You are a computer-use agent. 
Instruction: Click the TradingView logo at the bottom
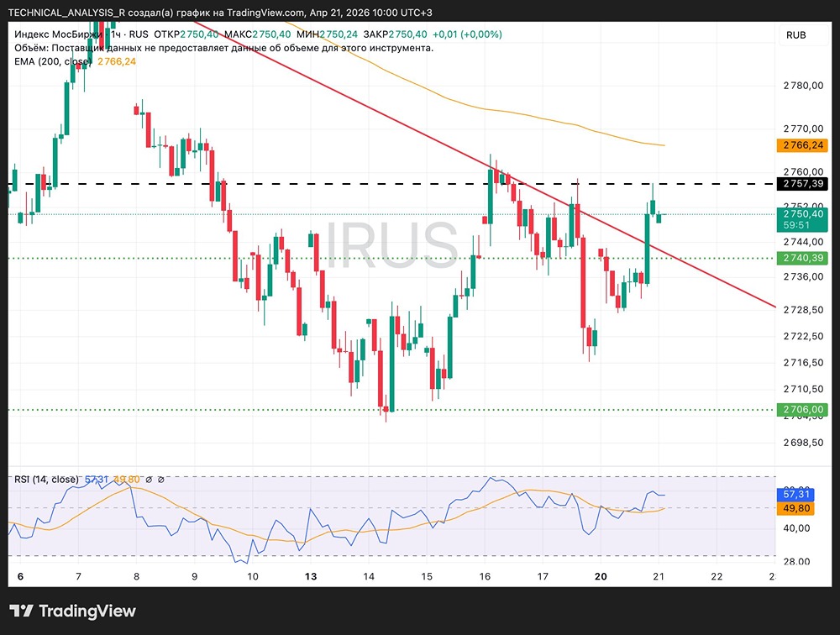point(72,611)
